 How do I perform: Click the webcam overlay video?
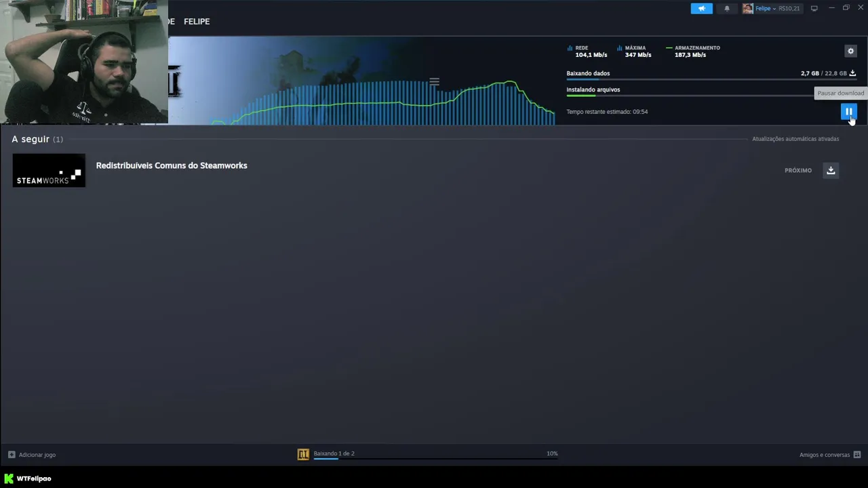(84, 62)
